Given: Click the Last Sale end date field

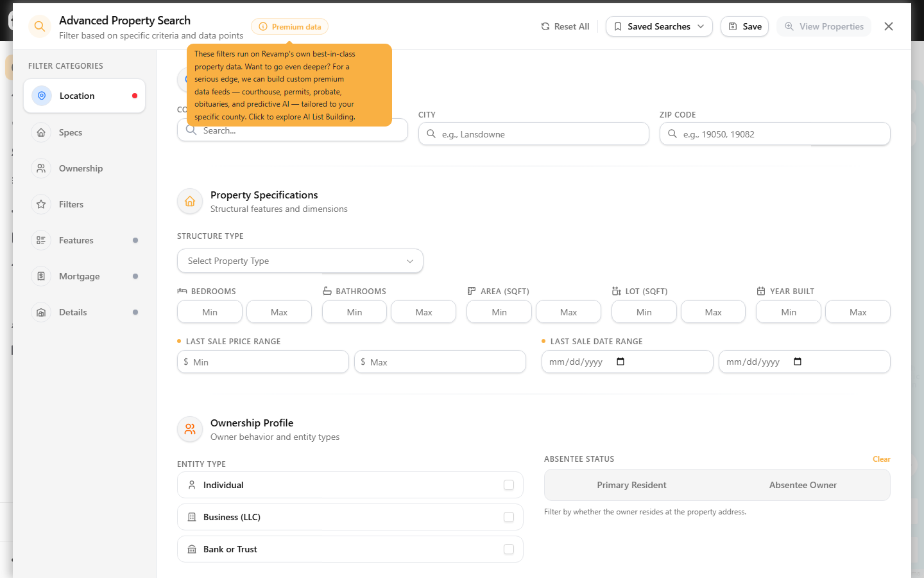Looking at the screenshot, I should point(805,362).
